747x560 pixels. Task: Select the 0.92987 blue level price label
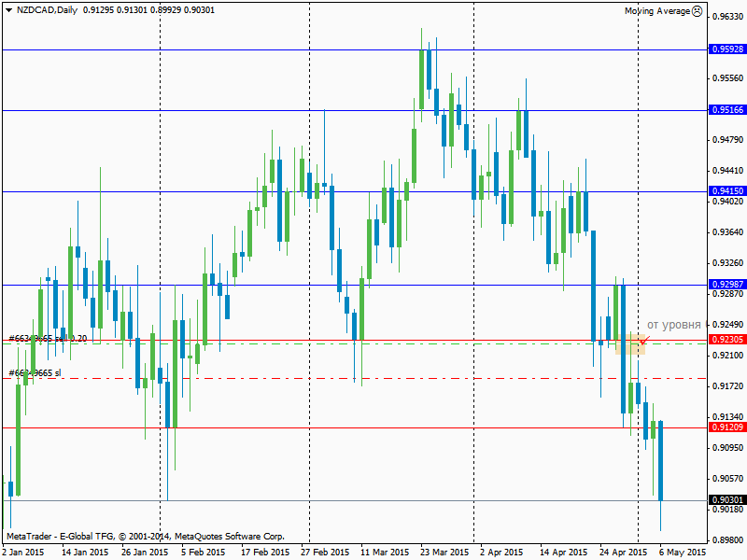point(727,285)
